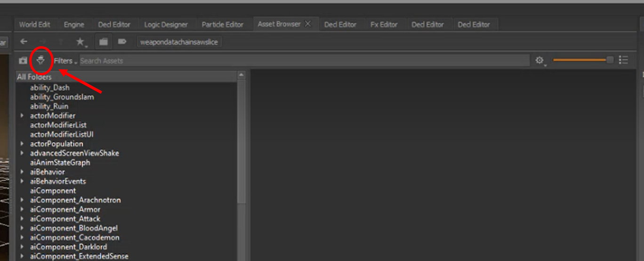
Task: Open the Fx Editor tab
Action: pos(384,24)
